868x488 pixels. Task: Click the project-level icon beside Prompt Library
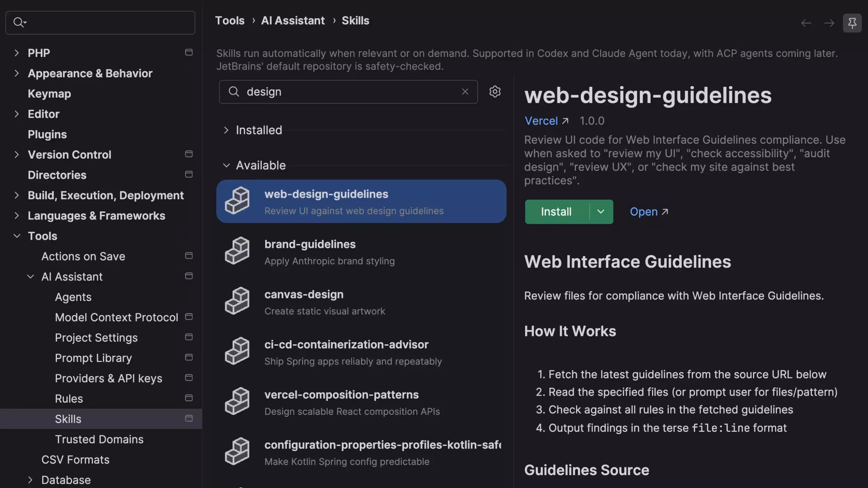(189, 357)
